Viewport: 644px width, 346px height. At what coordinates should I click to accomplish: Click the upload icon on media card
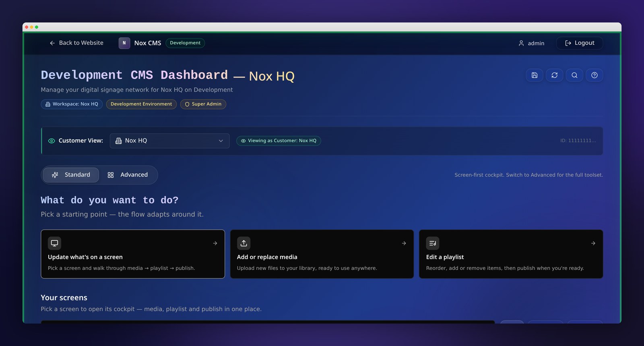[244, 243]
